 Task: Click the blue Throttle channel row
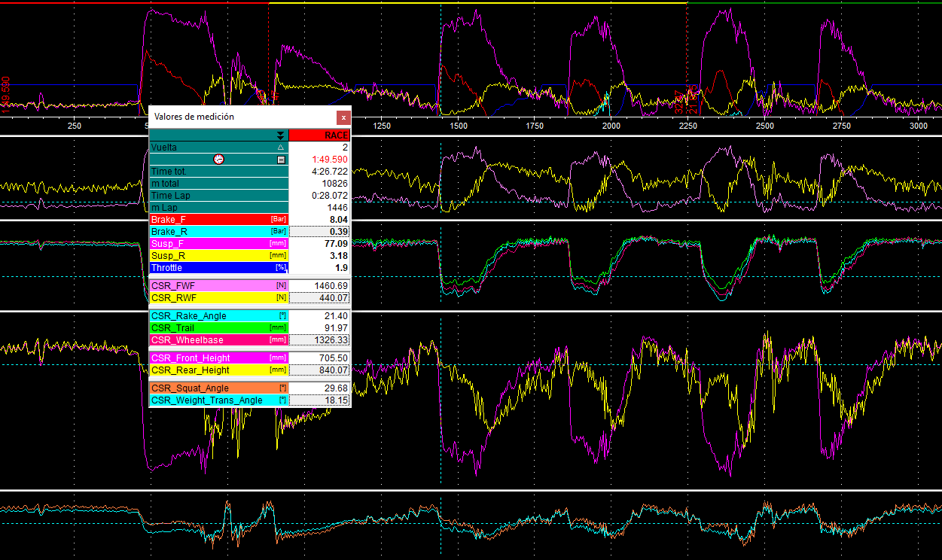coord(218,268)
